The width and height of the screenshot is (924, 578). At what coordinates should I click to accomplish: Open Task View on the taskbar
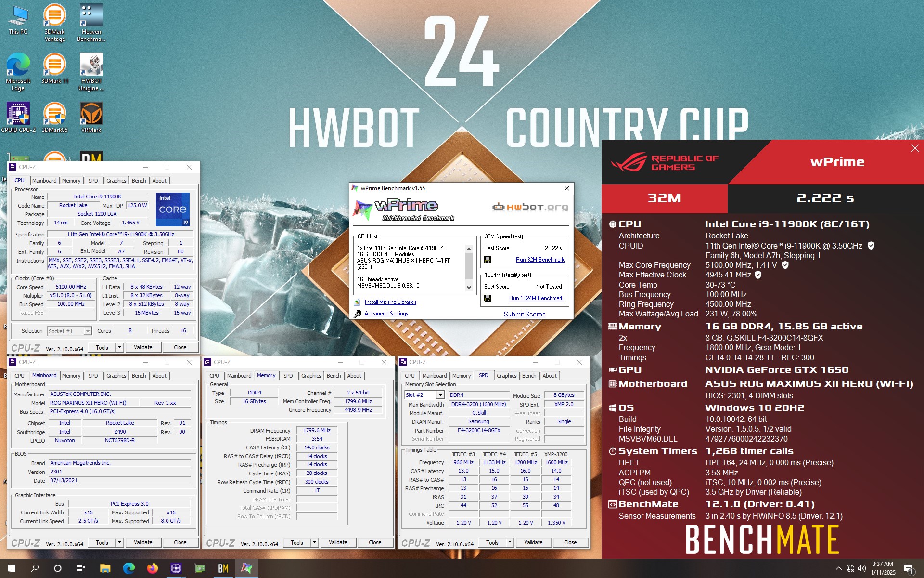(x=81, y=568)
